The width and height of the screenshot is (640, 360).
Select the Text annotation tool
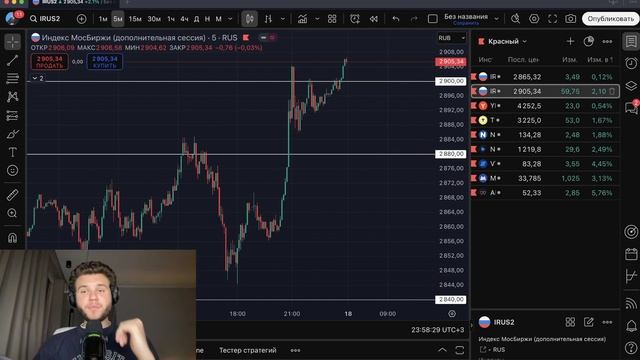(13, 152)
